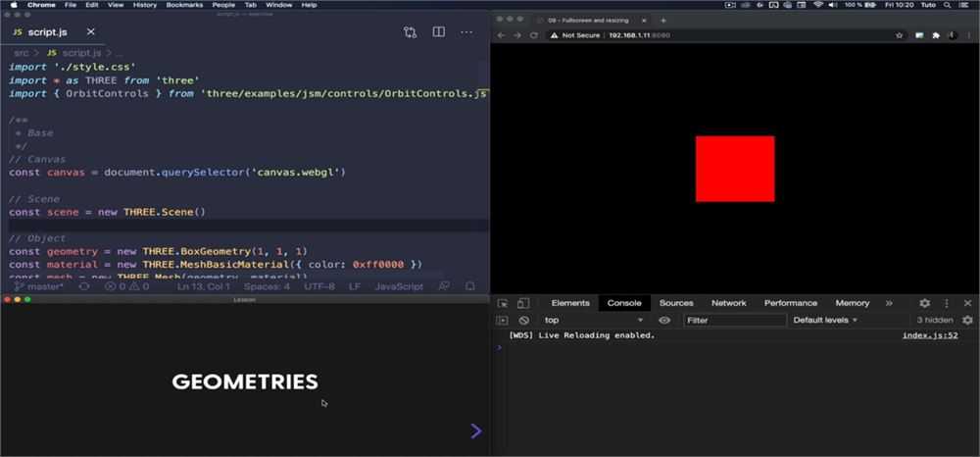The height and width of the screenshot is (457, 980).
Task: Go back in the Chrome browser
Action: pos(501,35)
